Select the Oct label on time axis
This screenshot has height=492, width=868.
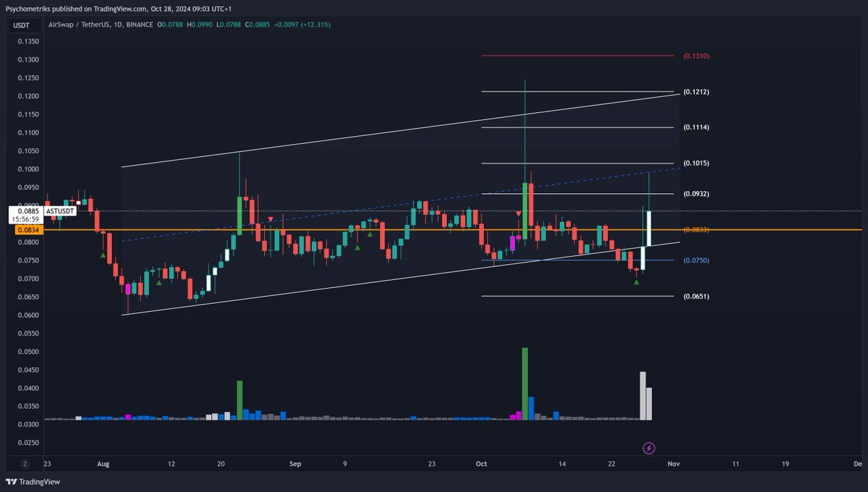481,464
